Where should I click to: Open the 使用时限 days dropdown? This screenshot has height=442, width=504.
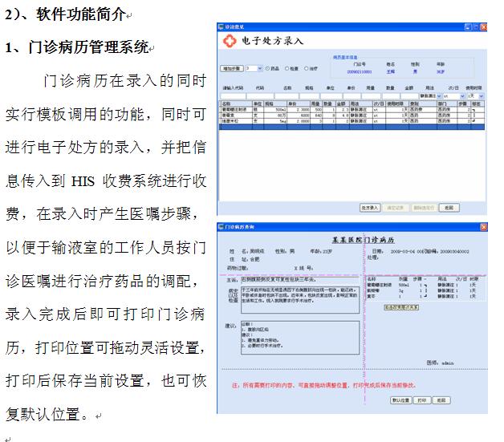480,95
